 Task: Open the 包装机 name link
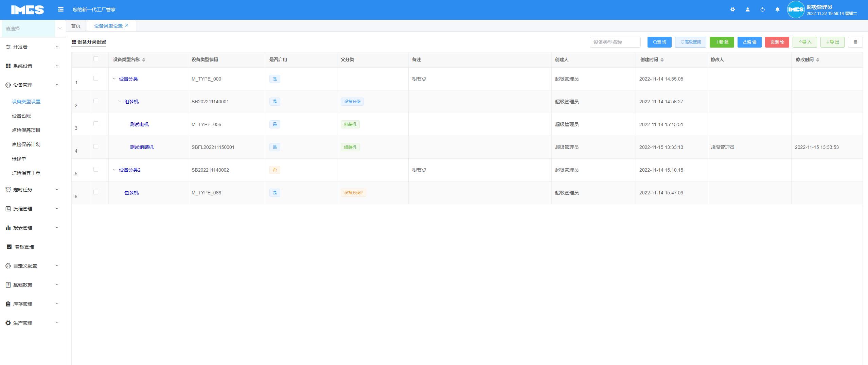click(131, 193)
